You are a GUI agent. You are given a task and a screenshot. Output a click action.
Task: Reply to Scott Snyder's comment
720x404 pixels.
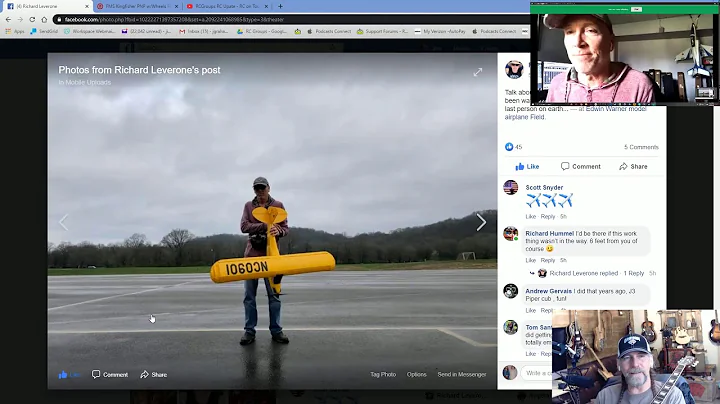click(548, 217)
